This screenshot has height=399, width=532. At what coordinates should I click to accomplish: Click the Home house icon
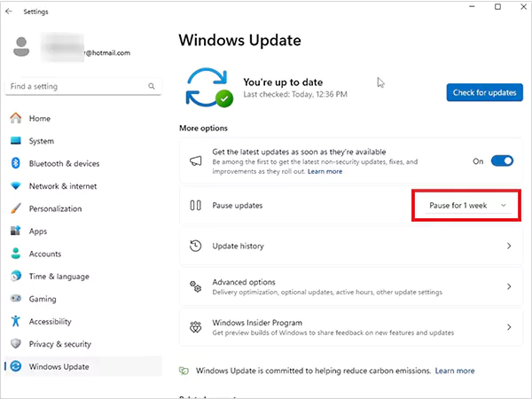coord(16,118)
